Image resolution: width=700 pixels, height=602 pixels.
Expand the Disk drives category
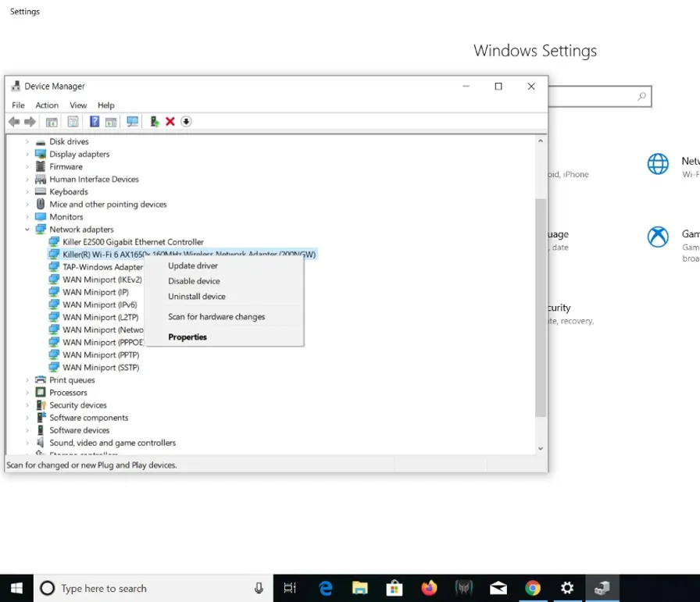pyautogui.click(x=27, y=142)
